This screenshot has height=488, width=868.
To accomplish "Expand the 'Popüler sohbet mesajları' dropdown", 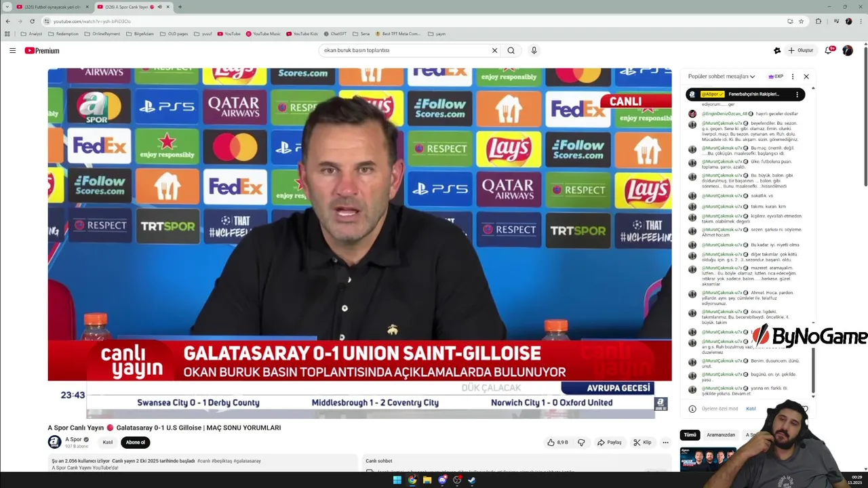I will click(722, 77).
